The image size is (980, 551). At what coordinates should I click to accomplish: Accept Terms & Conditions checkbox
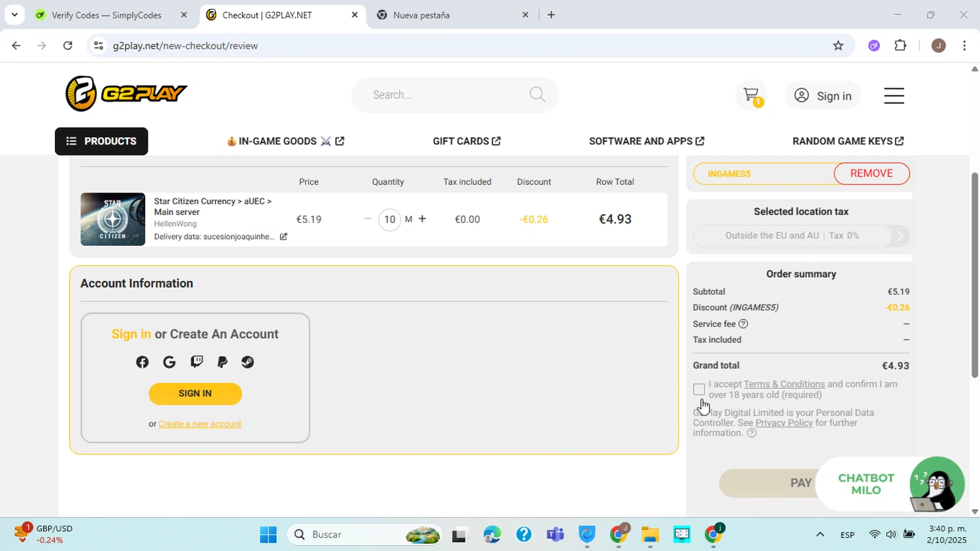pos(699,390)
